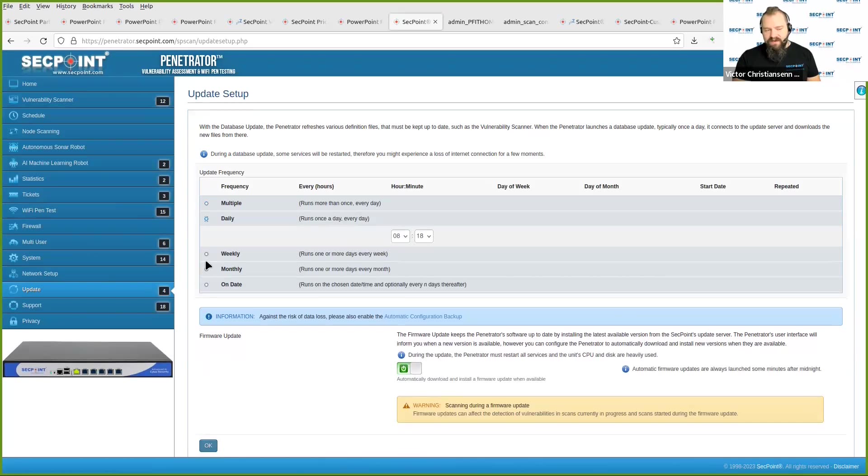Open the minute dropdown showing 18

(x=423, y=236)
